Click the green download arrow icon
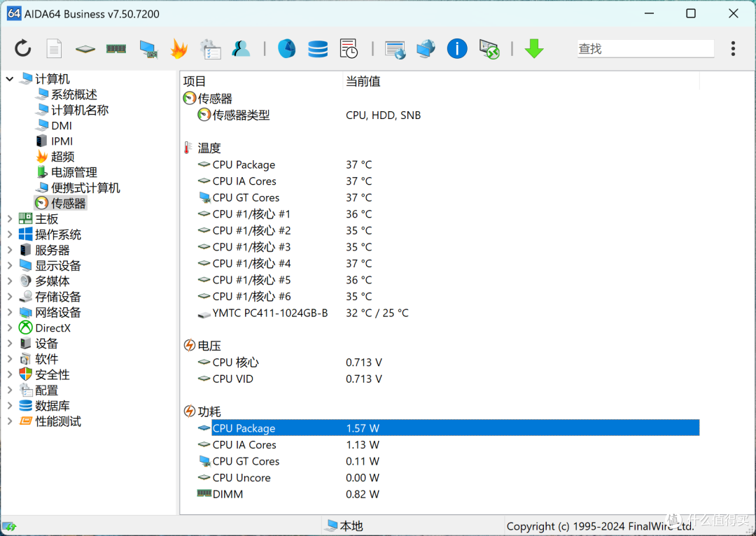This screenshot has width=756, height=536. (x=534, y=49)
